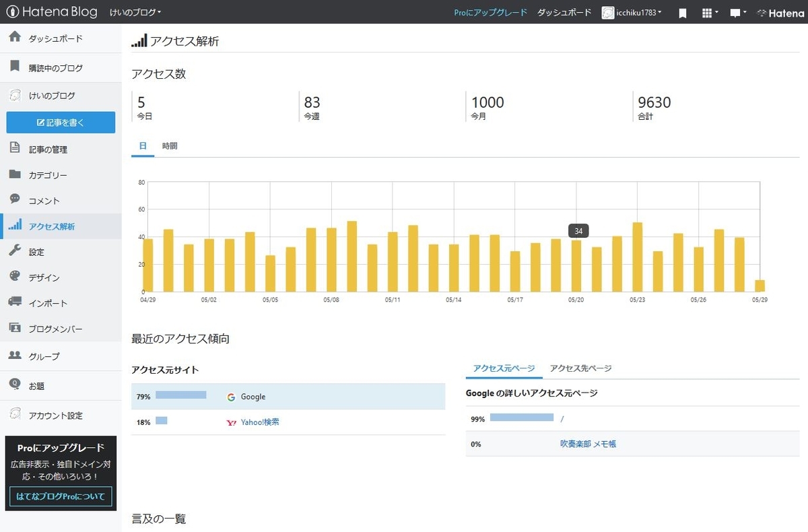The image size is (808, 532).
Task: Click the Q icon for お題
Action: (x=15, y=385)
